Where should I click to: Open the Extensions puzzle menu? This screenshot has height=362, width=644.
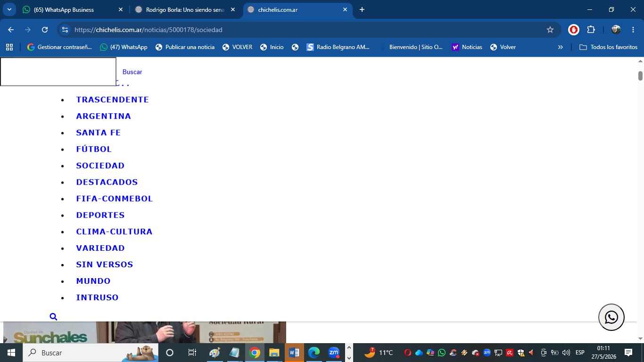coord(591,30)
